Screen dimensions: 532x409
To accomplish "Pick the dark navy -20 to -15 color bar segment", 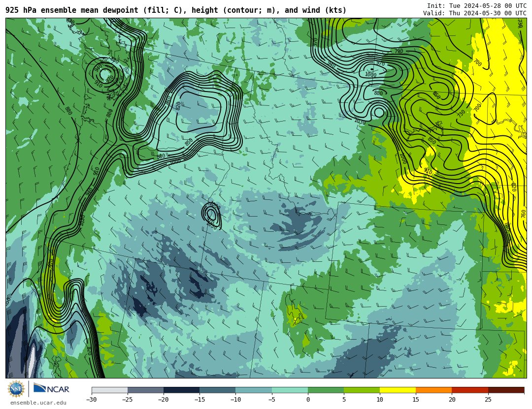I will [181, 390].
